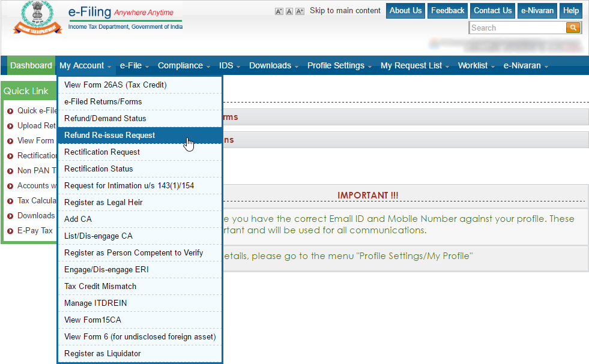Click the bullet icon beside Quick e-File
This screenshot has width=589, height=364.
coord(10,111)
